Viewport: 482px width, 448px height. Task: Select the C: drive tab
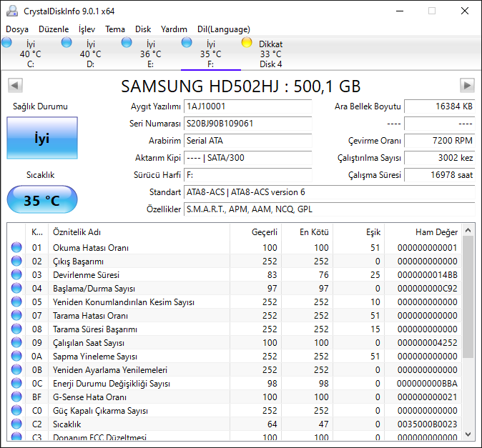pos(31,54)
